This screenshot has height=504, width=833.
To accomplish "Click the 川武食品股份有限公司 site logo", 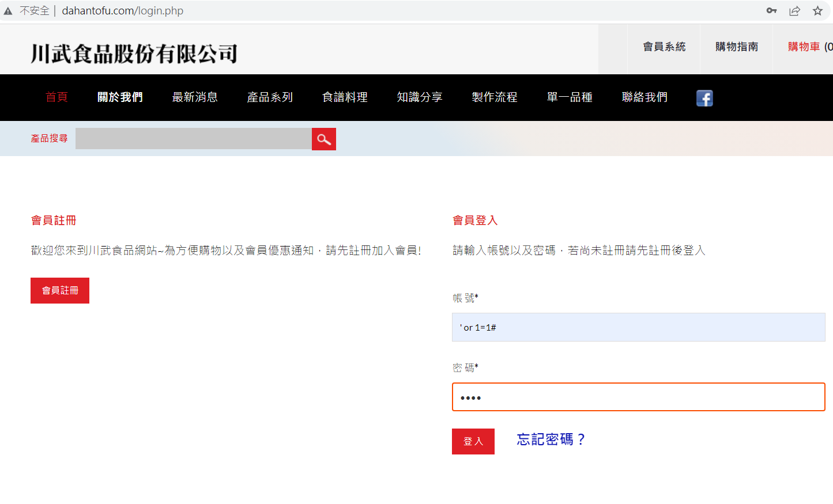I will tap(134, 54).
